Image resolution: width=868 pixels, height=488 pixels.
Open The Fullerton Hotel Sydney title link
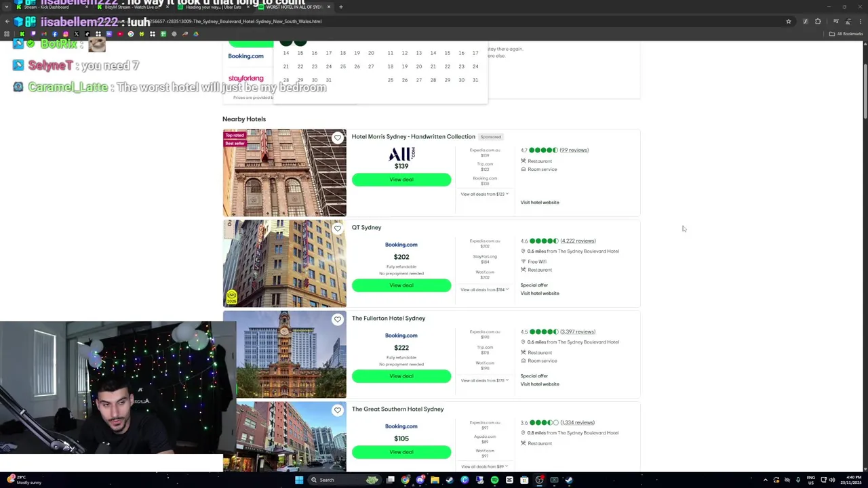pos(389,318)
